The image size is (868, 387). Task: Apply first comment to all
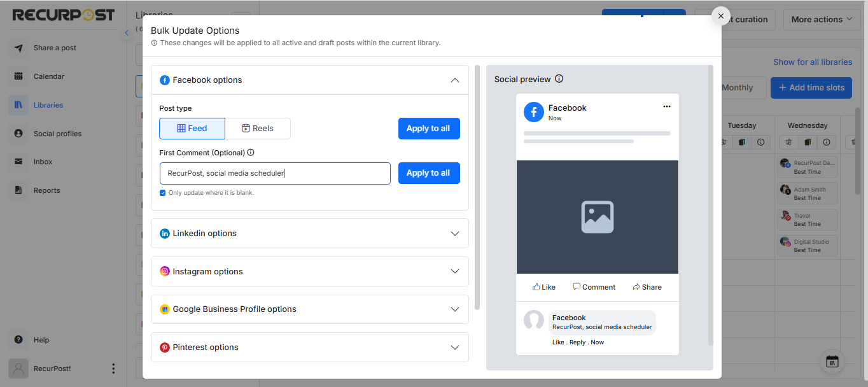coord(429,173)
